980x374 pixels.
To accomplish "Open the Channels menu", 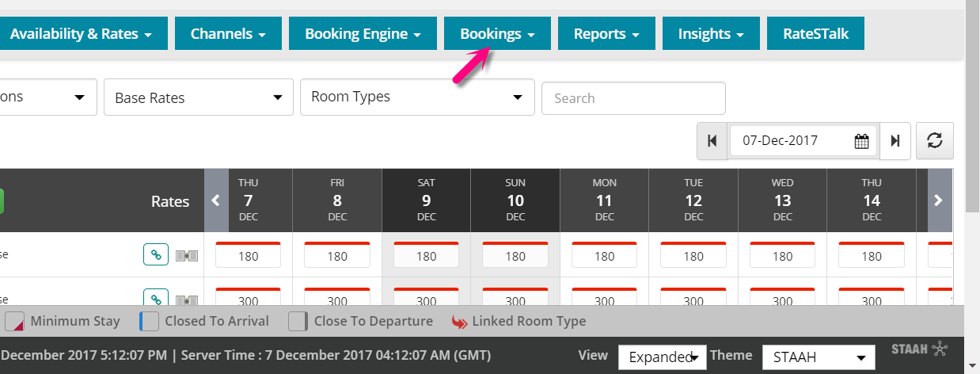I will [x=228, y=34].
